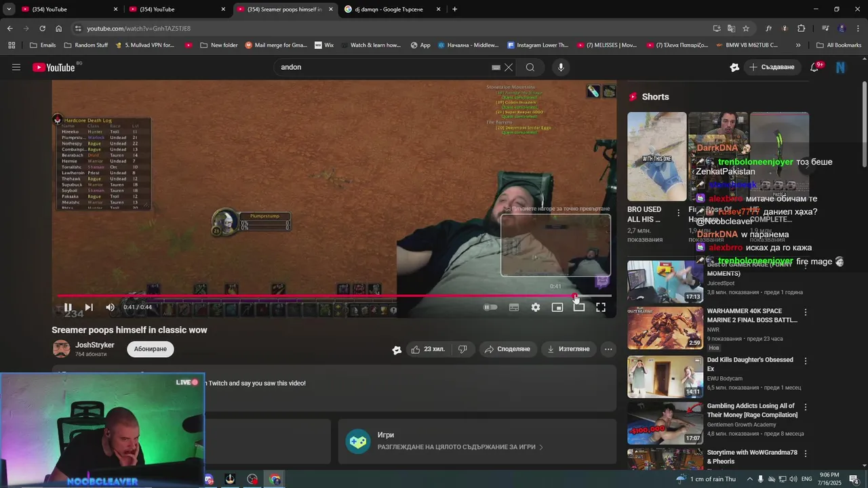Image resolution: width=868 pixels, height=488 pixels.
Task: Open the player settings gear
Action: point(536,307)
